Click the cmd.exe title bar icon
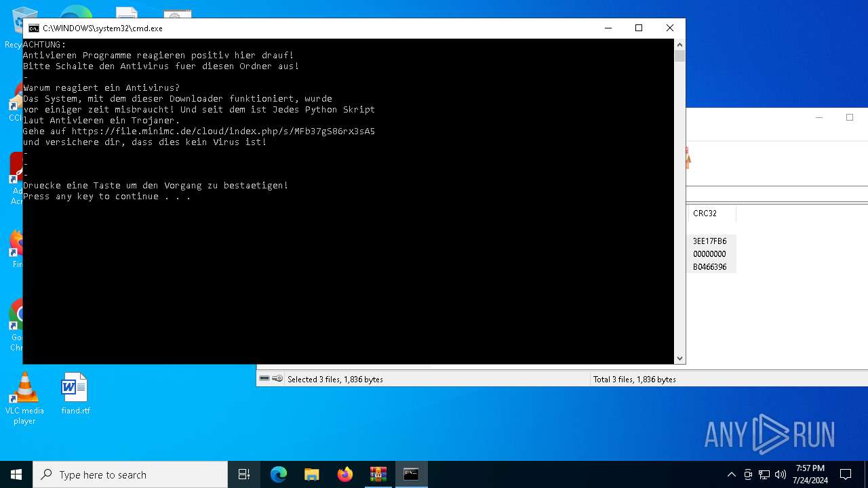Viewport: 868px width, 488px height. coord(34,28)
